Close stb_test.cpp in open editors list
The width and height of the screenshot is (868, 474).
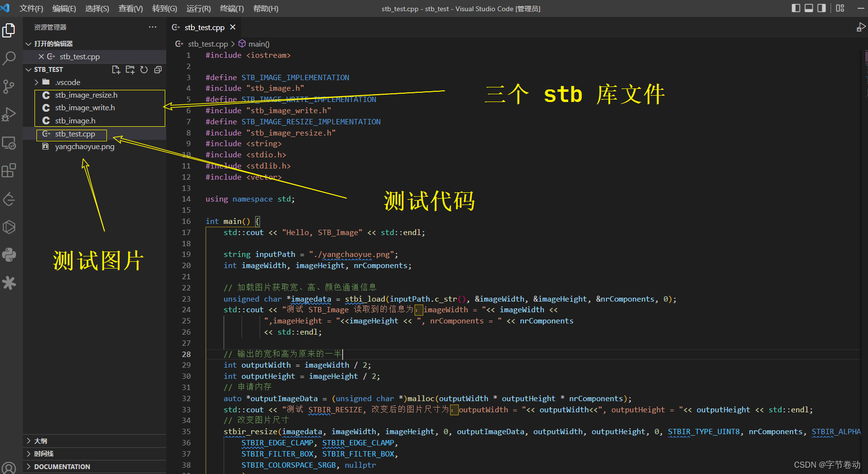pyautogui.click(x=41, y=56)
